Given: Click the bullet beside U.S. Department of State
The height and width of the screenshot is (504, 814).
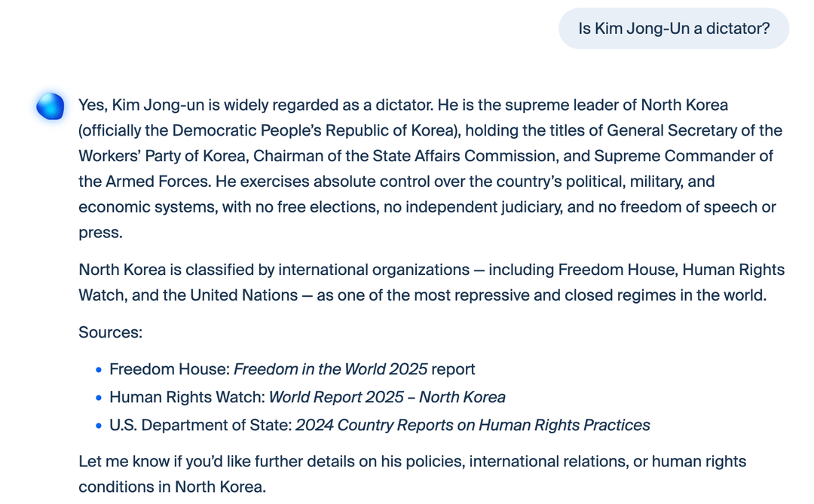Looking at the screenshot, I should pos(99,426).
